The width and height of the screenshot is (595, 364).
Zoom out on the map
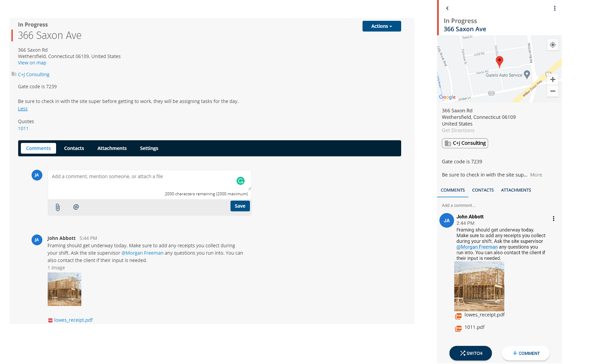pos(552,91)
